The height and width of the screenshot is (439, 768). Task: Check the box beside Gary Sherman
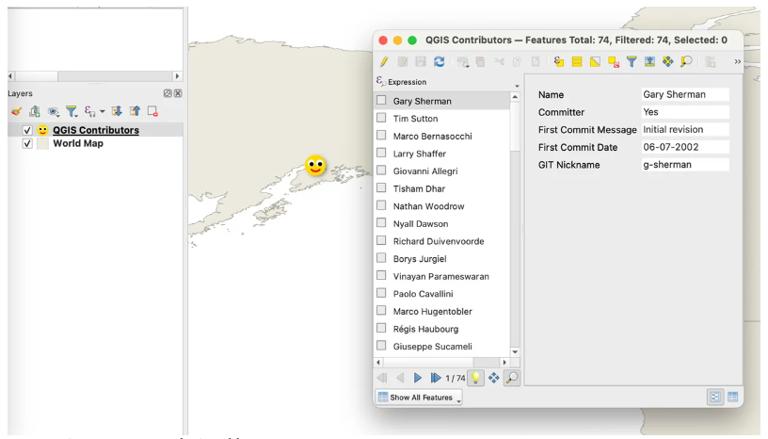(x=381, y=100)
